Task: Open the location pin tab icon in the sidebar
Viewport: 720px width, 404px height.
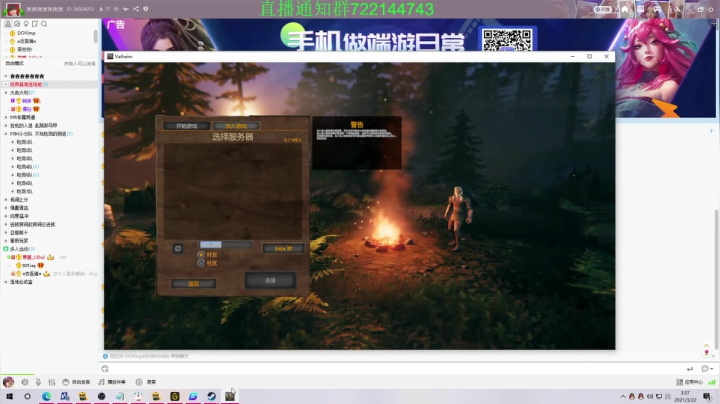Action: pyautogui.click(x=26, y=24)
